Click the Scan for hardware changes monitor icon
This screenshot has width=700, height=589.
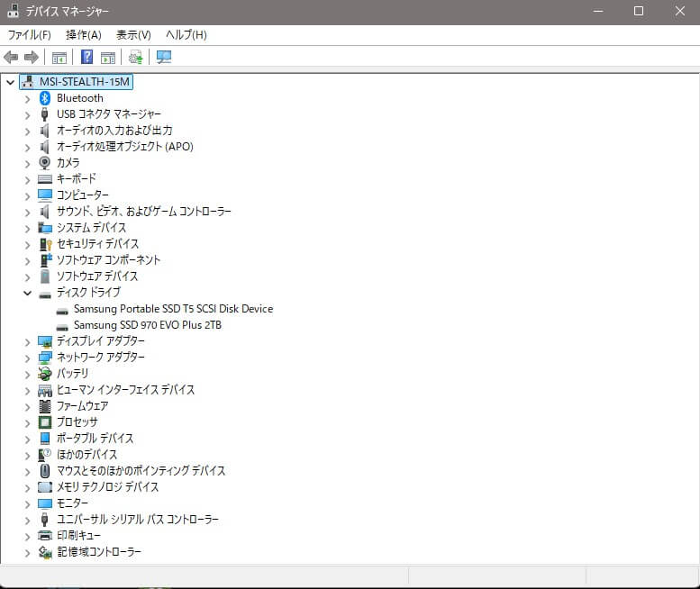pyautogui.click(x=164, y=58)
